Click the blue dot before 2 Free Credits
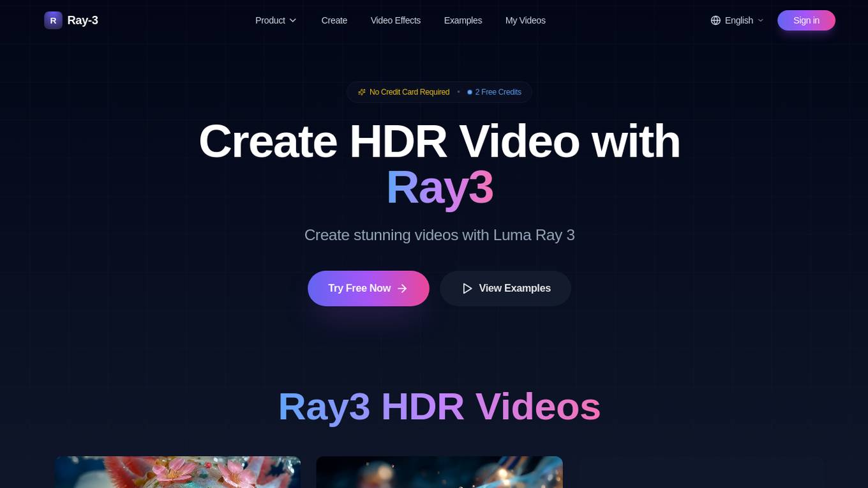The image size is (868, 488). click(470, 92)
